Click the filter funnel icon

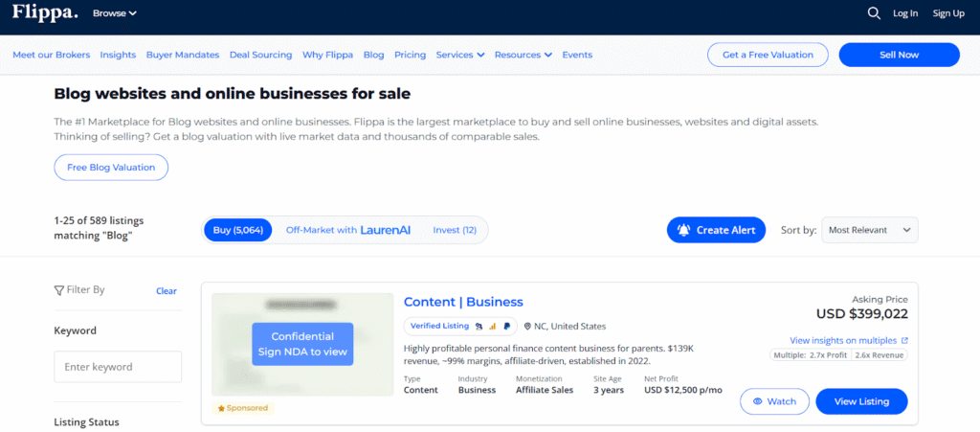coord(59,290)
